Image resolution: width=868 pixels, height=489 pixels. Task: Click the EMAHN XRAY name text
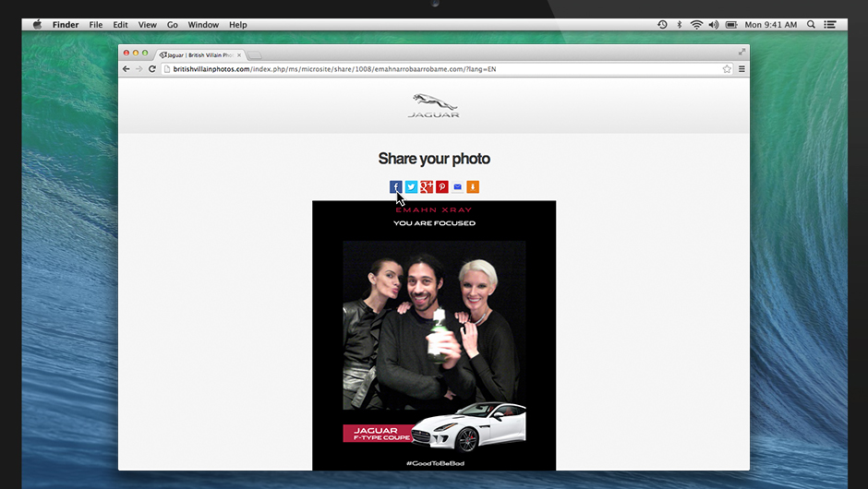[x=434, y=210]
